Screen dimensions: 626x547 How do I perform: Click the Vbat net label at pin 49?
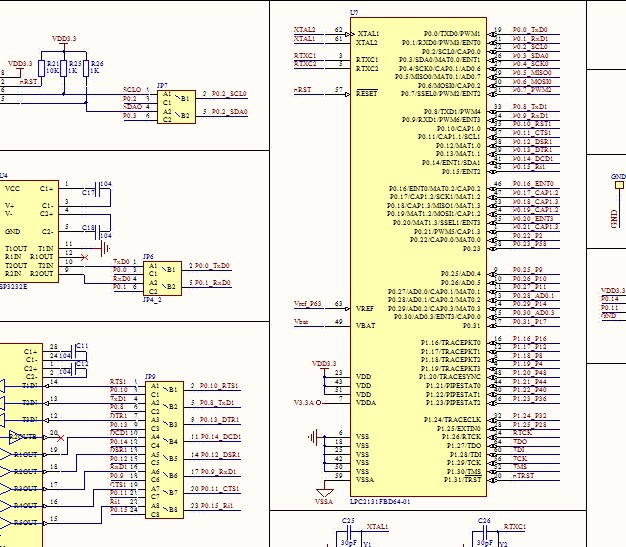tap(301, 321)
